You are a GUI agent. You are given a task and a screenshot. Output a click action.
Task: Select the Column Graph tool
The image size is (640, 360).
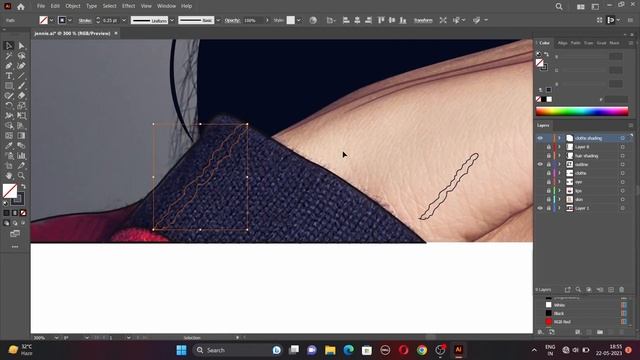21,156
